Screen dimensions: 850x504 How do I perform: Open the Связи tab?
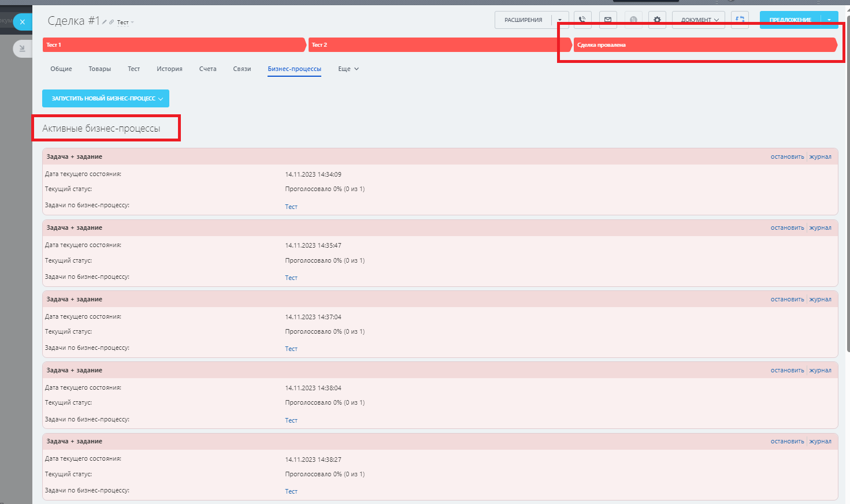coord(242,69)
